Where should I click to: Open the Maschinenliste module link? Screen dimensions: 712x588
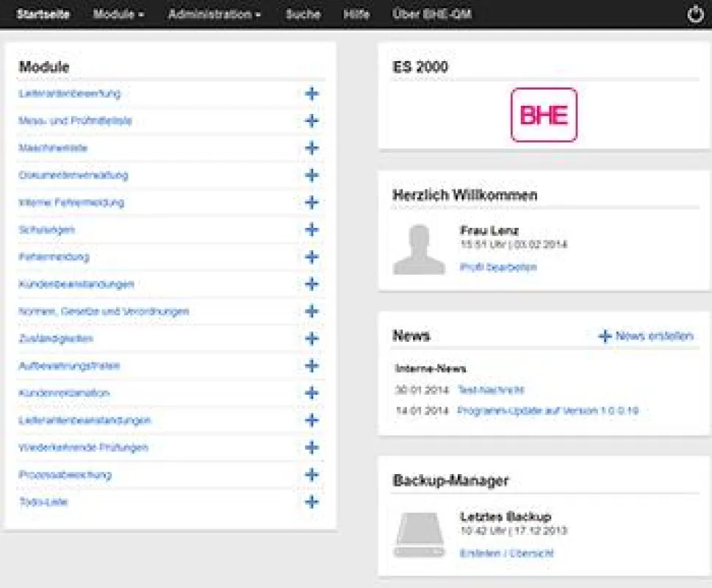pyautogui.click(x=53, y=148)
